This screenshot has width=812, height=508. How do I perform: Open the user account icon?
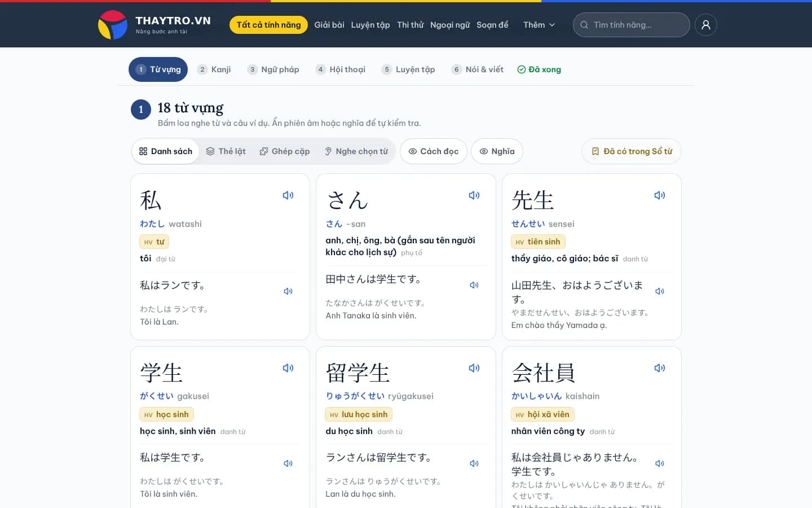point(706,25)
